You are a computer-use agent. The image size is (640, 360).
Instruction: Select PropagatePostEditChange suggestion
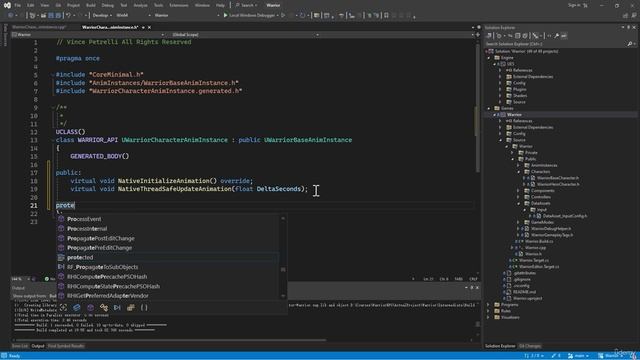tap(167, 238)
